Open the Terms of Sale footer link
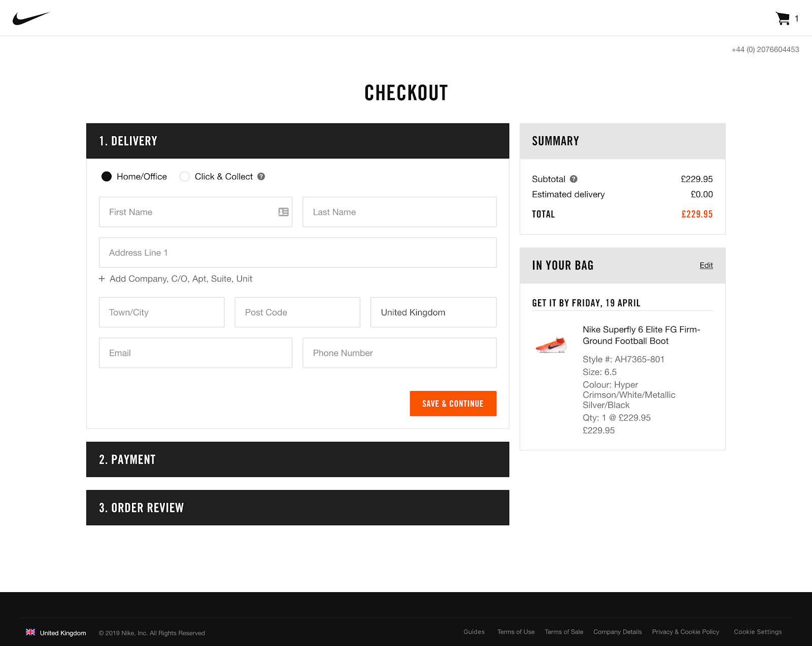 click(x=564, y=632)
